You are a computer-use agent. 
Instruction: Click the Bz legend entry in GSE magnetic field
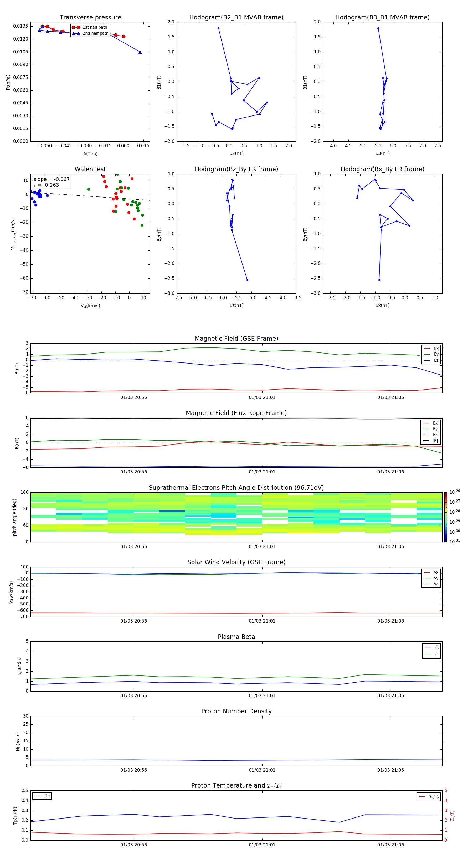(431, 361)
